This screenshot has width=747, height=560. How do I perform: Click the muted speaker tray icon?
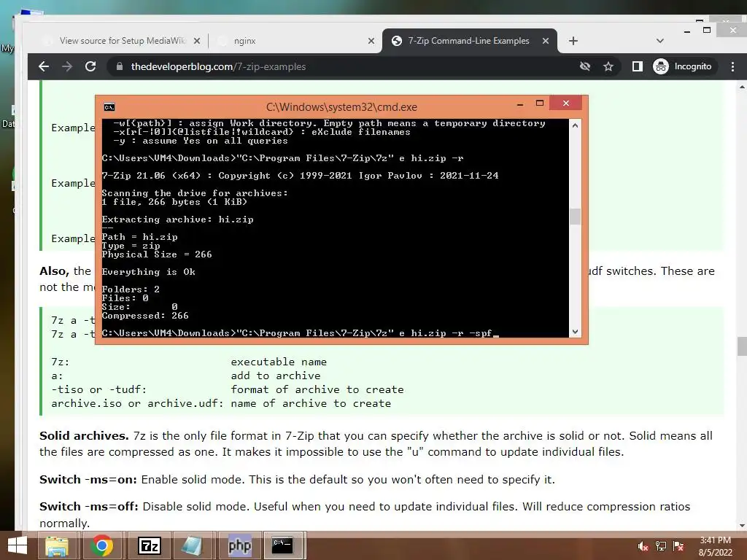(643, 547)
